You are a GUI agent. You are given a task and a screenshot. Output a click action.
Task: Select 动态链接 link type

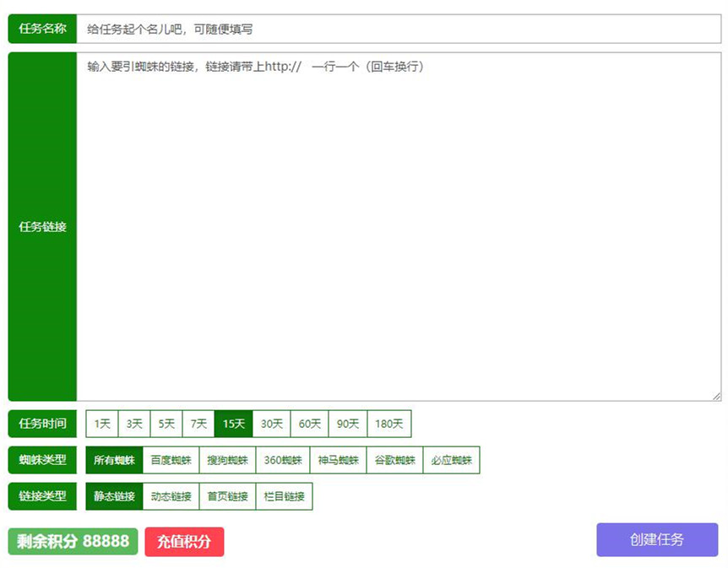171,496
